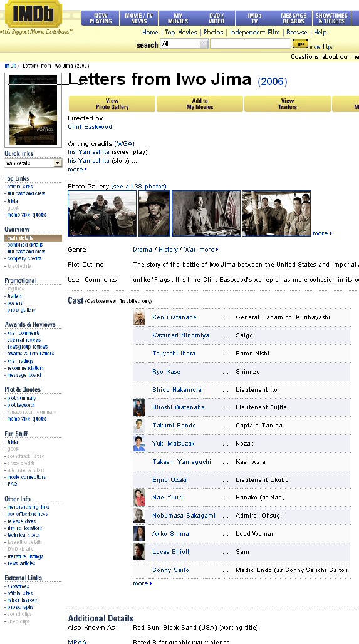Open sidebar box office/business link
Screen dimensions: 359x644
pyautogui.click(x=28, y=514)
